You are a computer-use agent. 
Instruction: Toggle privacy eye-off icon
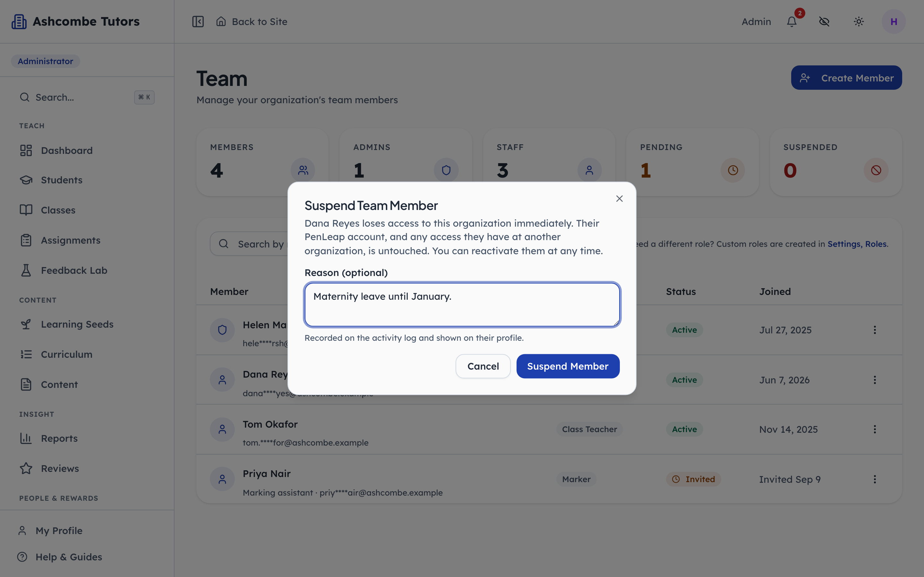tap(824, 21)
